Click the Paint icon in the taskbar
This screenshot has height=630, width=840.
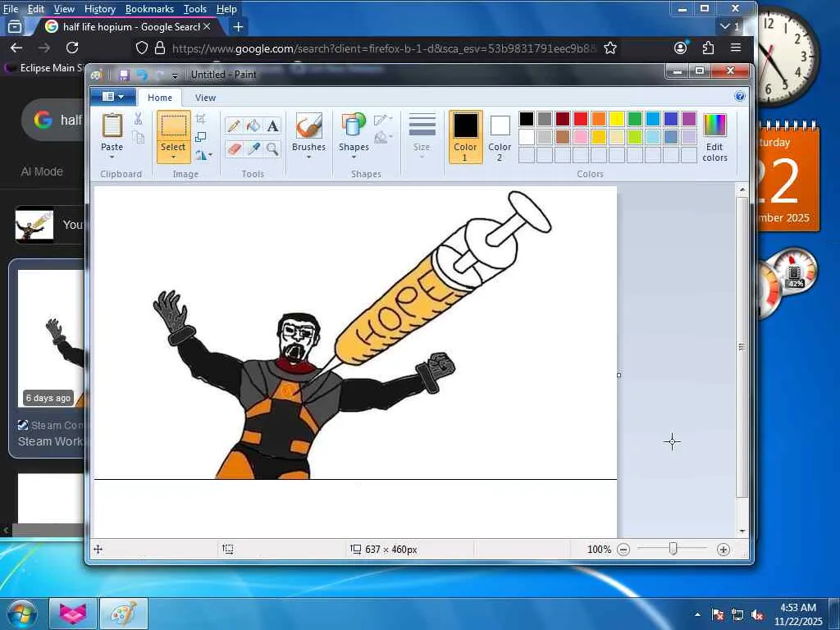click(x=124, y=614)
